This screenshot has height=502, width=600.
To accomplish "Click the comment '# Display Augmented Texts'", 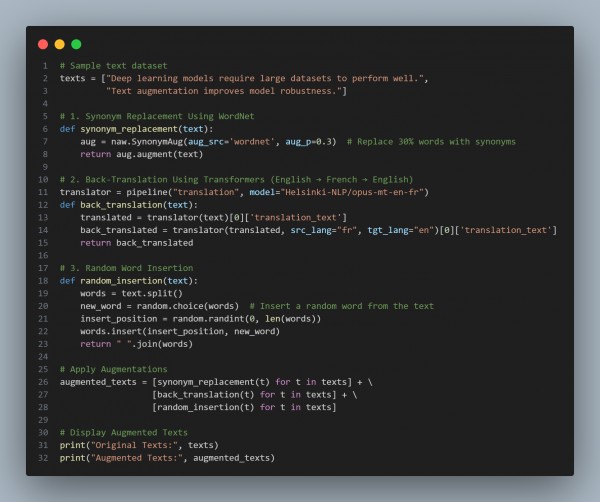I will click(x=124, y=432).
